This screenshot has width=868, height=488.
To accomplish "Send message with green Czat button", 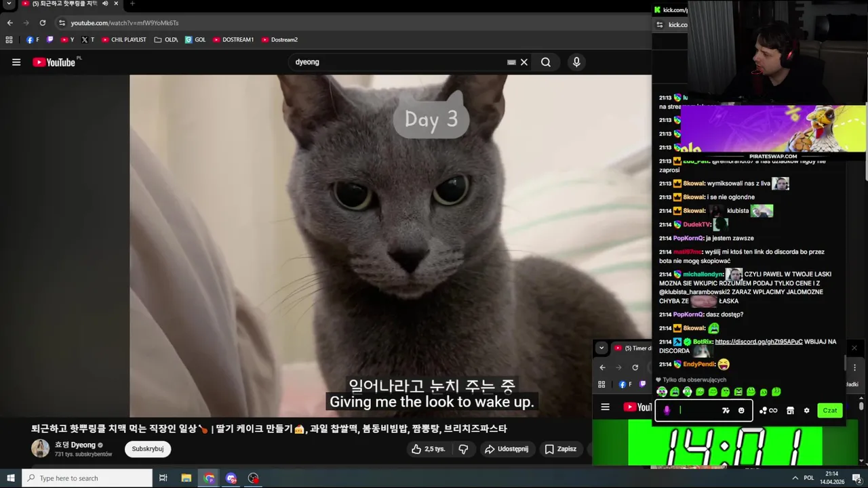I will (830, 410).
